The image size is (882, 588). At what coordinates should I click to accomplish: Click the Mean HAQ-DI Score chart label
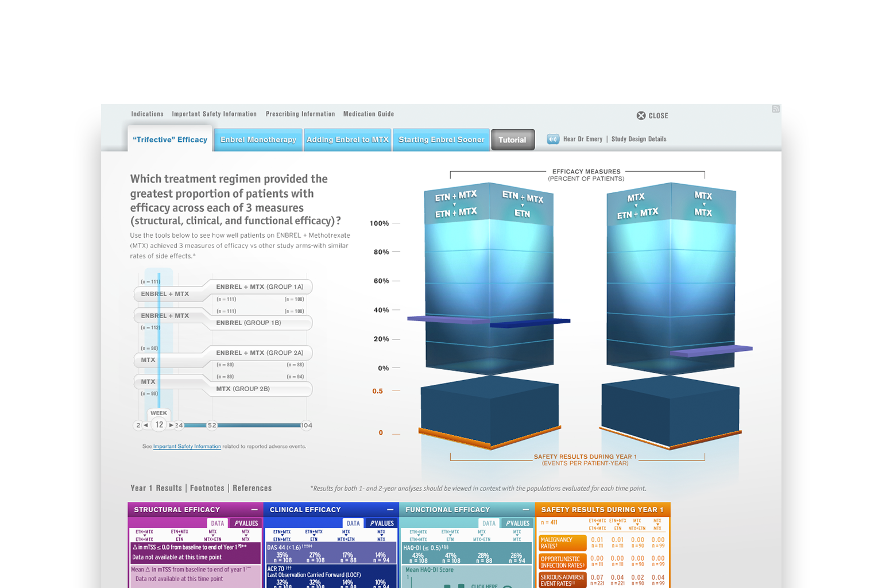[x=430, y=570]
